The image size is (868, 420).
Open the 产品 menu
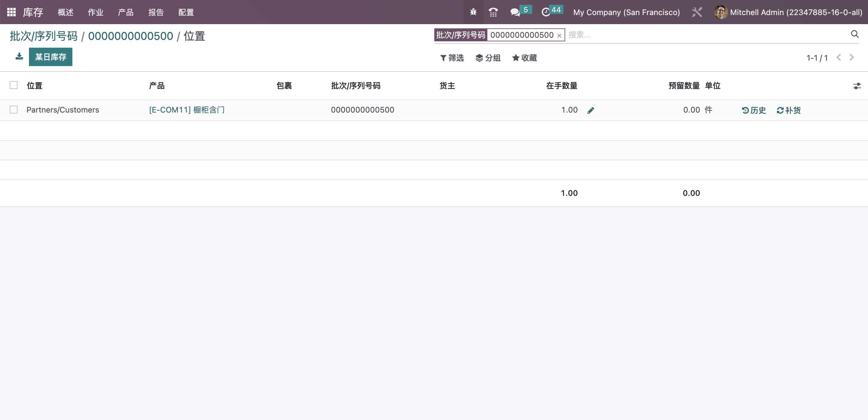tap(126, 12)
